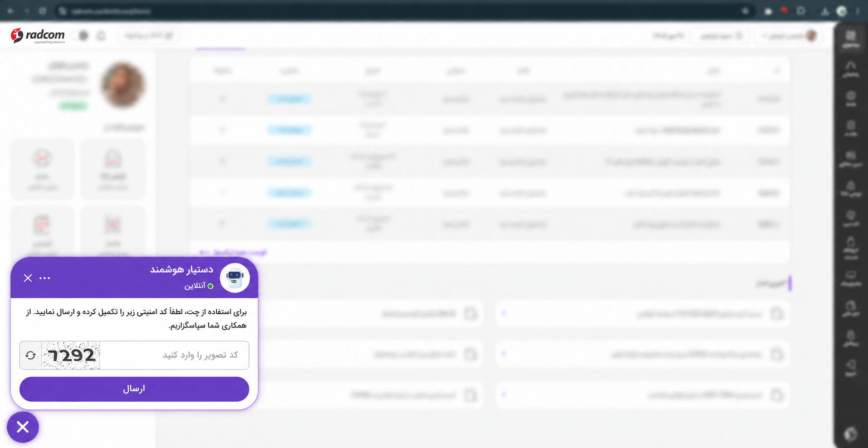The width and height of the screenshot is (868, 448).
Task: Click the 7292 captcha image
Action: pos(71,356)
